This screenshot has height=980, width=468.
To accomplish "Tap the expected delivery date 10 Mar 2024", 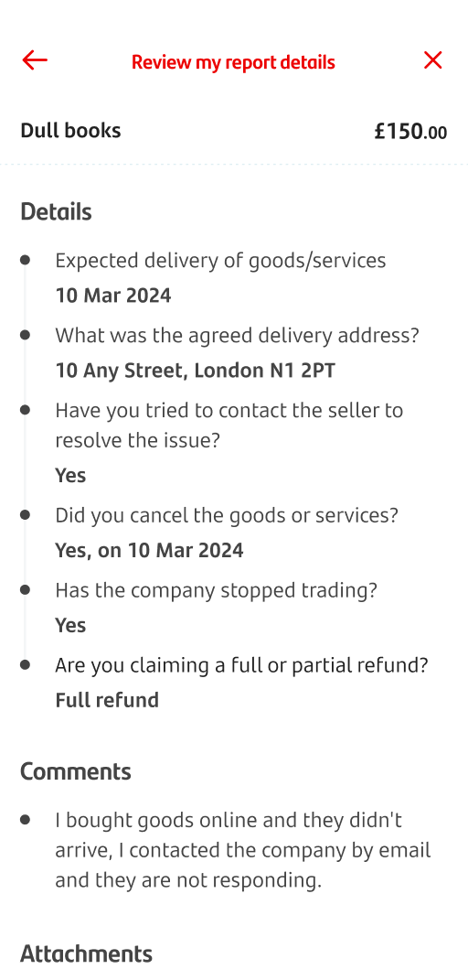I will tap(113, 295).
